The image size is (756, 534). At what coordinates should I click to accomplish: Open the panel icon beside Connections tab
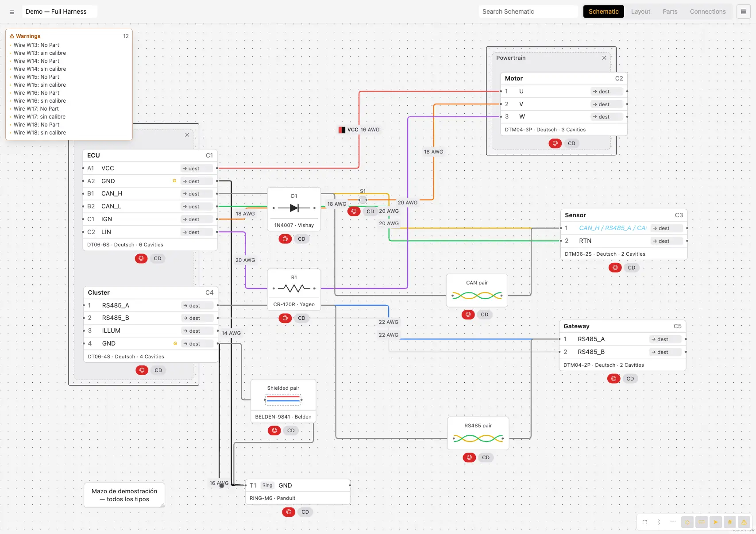tap(744, 12)
